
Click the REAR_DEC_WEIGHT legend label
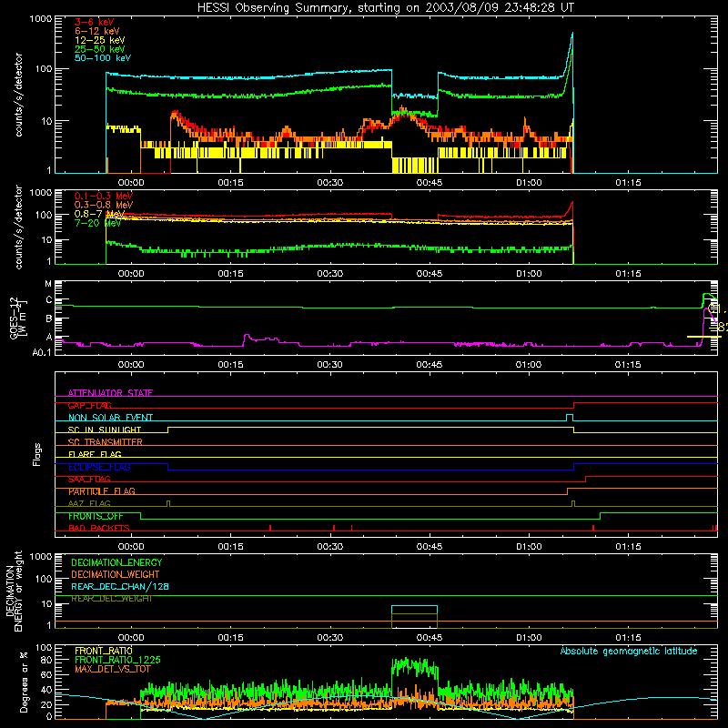tap(111, 599)
